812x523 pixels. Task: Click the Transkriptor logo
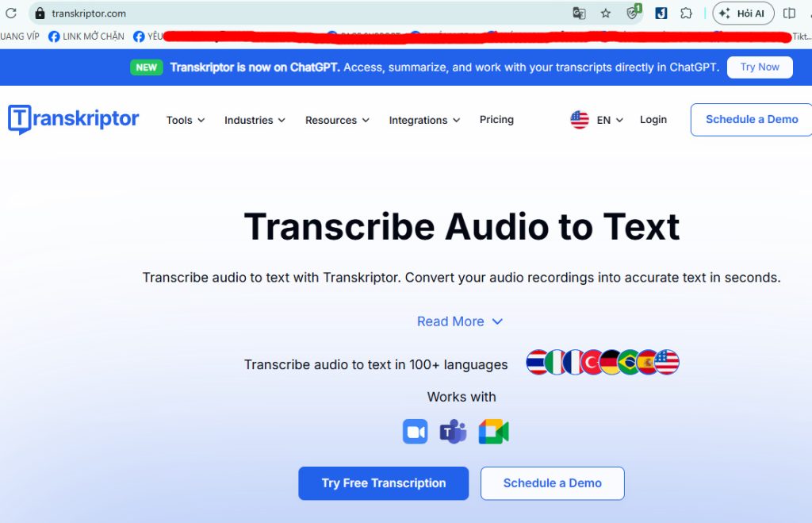[73, 119]
